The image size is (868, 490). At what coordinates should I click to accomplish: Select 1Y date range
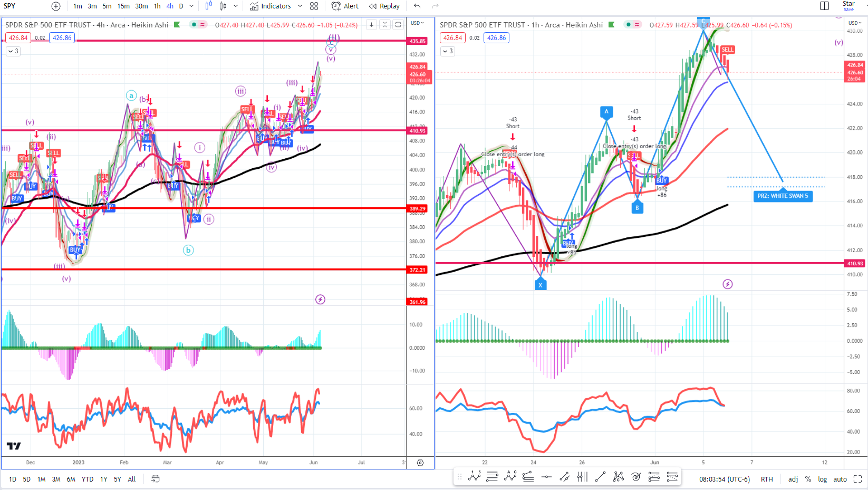(x=104, y=479)
